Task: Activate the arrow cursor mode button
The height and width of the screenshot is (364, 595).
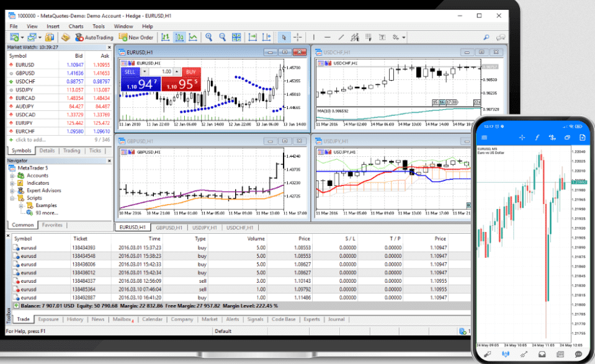Action: [284, 37]
